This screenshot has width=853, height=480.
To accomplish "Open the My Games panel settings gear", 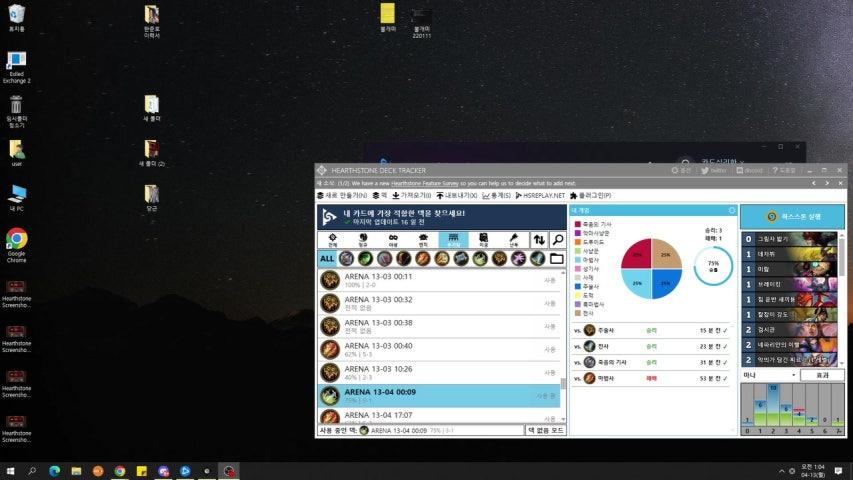I will click(x=732, y=211).
